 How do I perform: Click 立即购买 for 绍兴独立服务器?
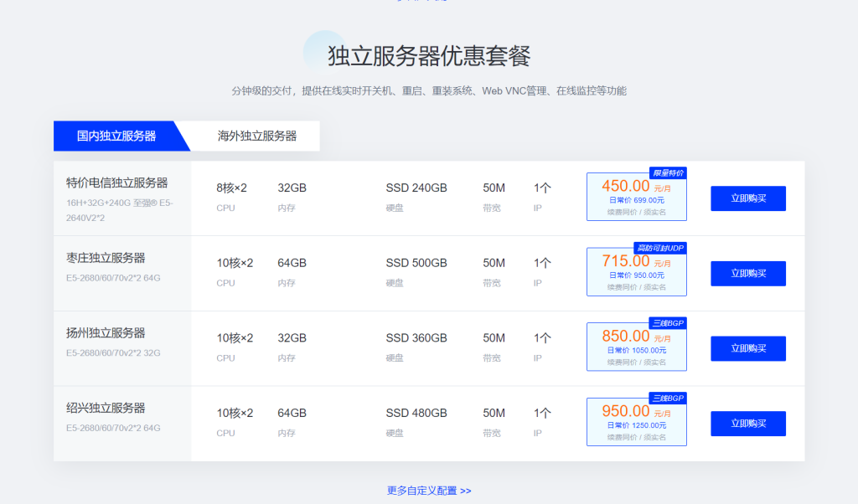point(747,424)
